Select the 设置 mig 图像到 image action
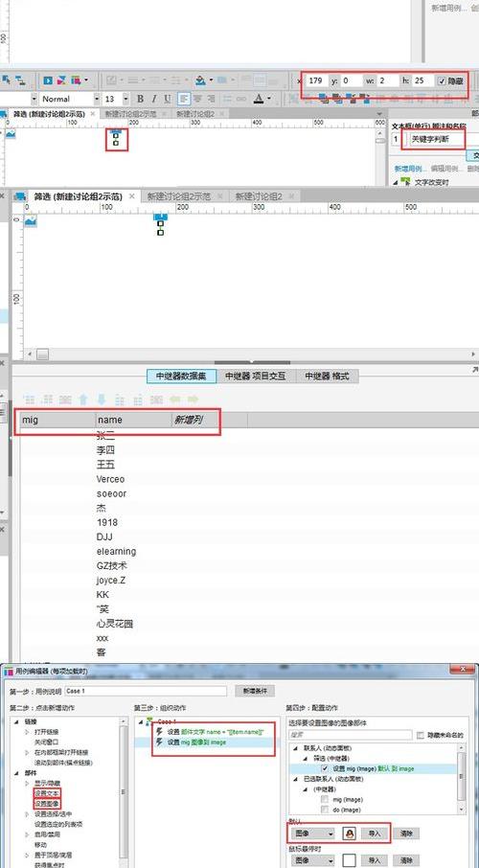Image resolution: width=479 pixels, height=868 pixels. coord(196,742)
